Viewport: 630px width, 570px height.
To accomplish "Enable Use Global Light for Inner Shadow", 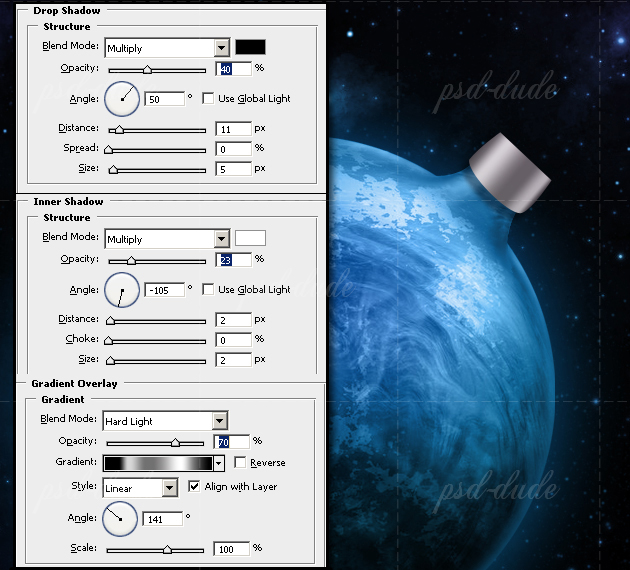I will [x=208, y=289].
